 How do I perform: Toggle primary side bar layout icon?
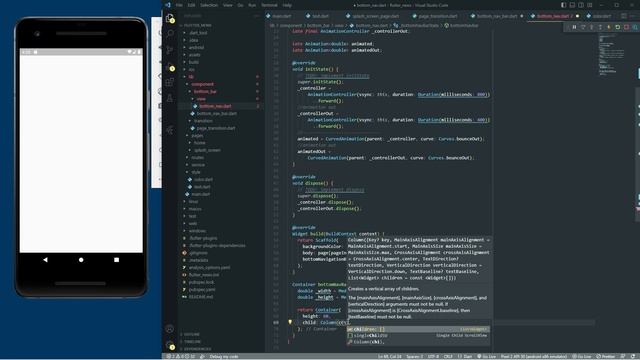click(x=564, y=5)
